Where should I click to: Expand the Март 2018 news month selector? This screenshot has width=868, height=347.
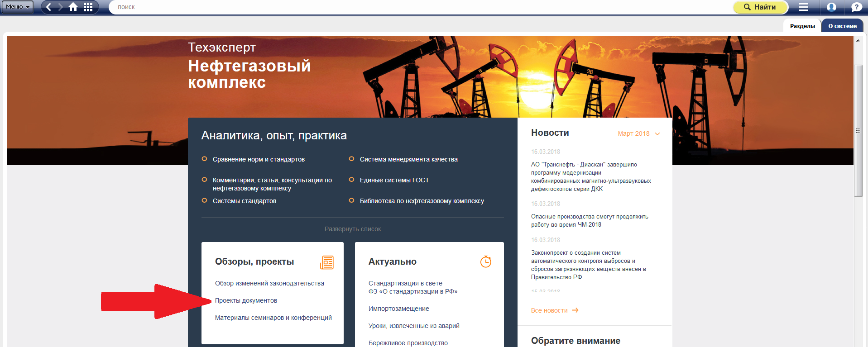point(639,133)
